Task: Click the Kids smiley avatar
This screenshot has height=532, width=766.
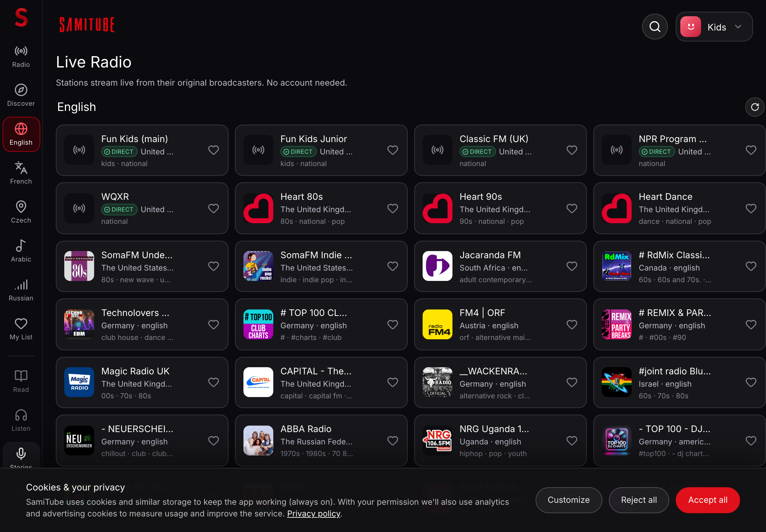Action: [690, 27]
